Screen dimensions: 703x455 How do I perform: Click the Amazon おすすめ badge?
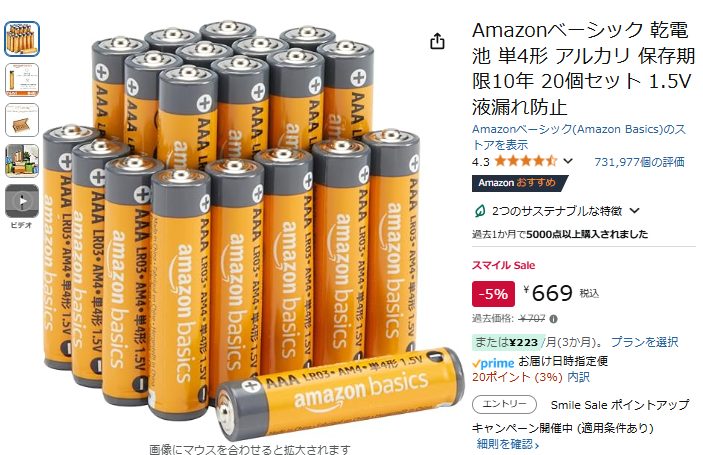[518, 183]
